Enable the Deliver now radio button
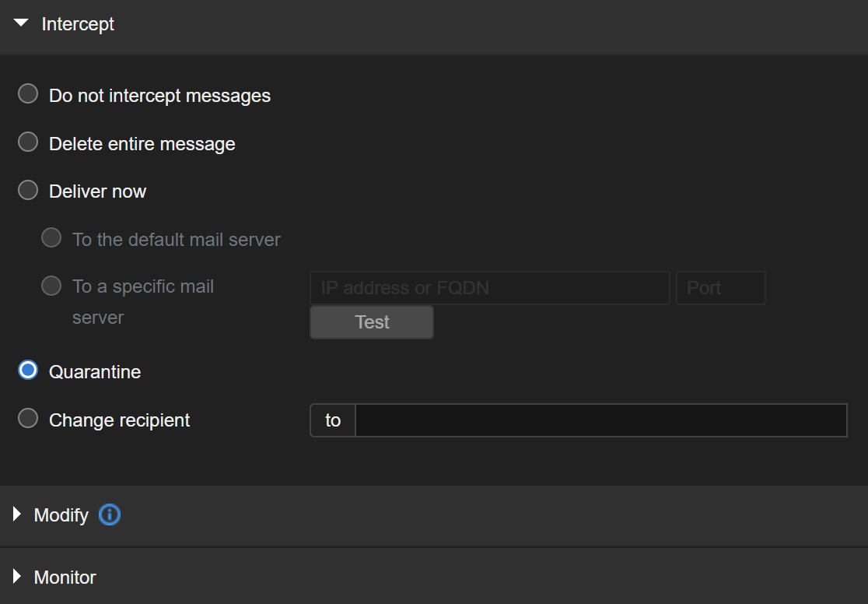868x604 pixels. tap(28, 191)
